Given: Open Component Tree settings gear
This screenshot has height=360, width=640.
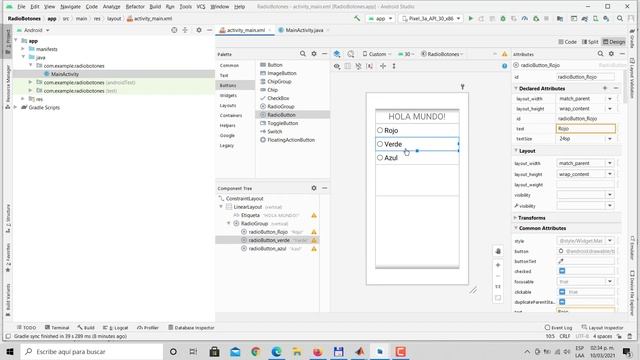Looking at the screenshot, I should click(x=314, y=188).
